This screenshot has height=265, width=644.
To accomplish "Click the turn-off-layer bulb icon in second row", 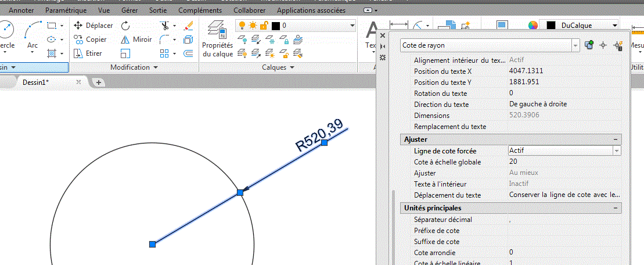I will pos(242,40).
